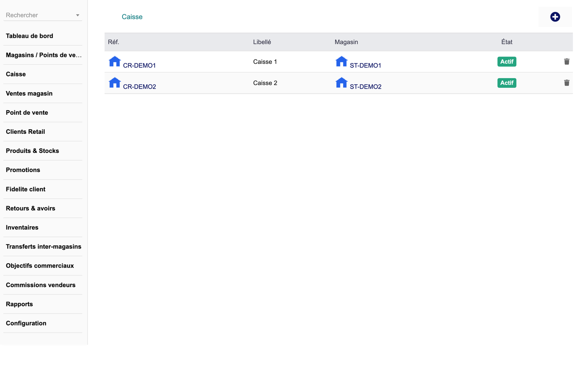Open the Promotions menu item
The image size is (588, 373).
point(23,170)
